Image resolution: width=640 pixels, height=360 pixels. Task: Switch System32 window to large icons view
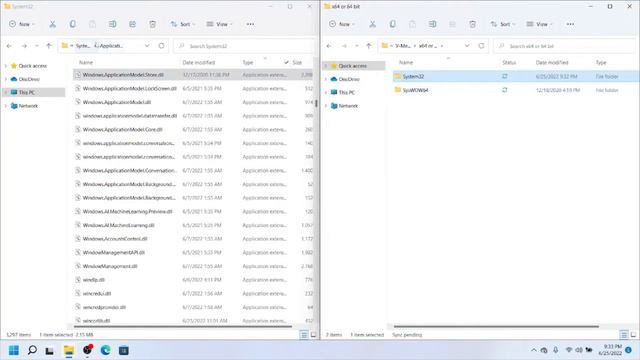[313, 335]
